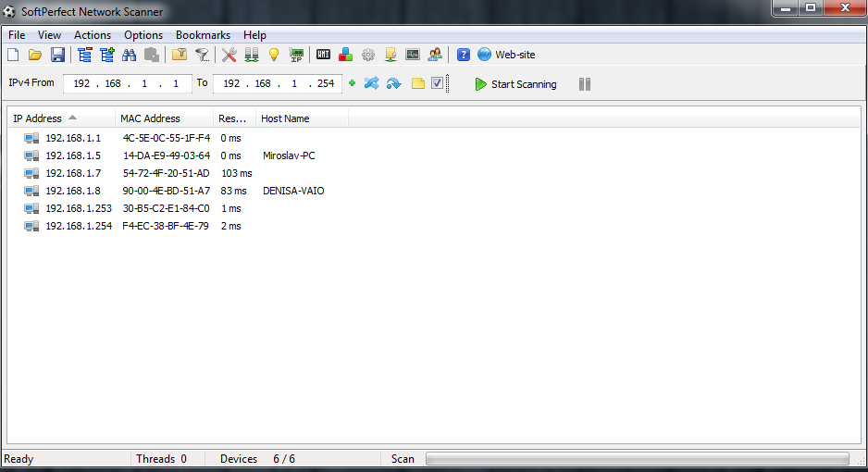Click the two users accounts icon
The height and width of the screenshot is (472, 868).
click(x=435, y=55)
